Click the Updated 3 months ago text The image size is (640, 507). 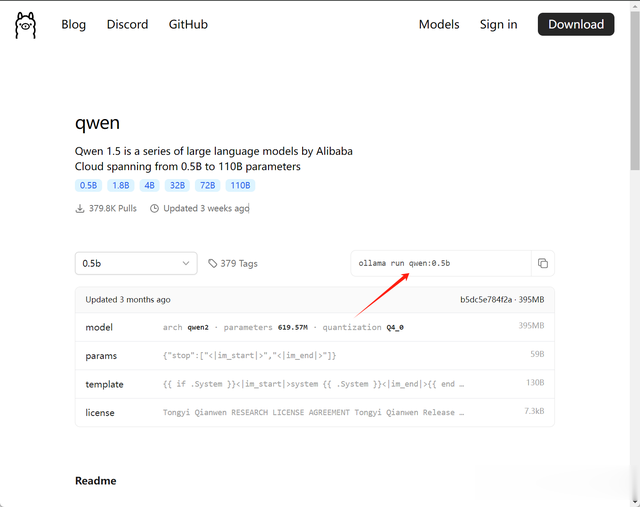coord(128,300)
